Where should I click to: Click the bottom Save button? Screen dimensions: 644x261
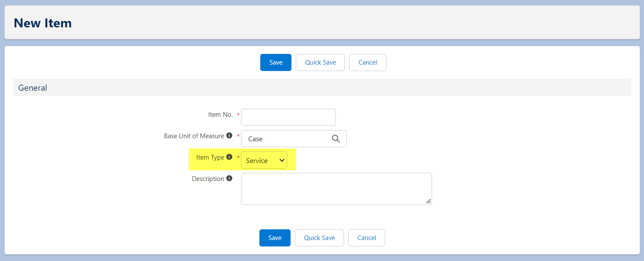click(275, 238)
